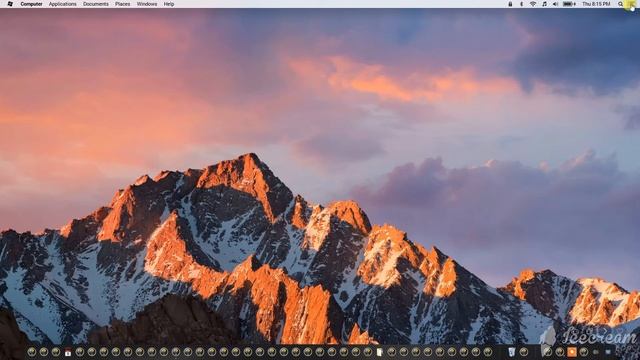640x360 pixels.
Task: Click the Thu 8:15 PM clock
Action: [x=596, y=4]
